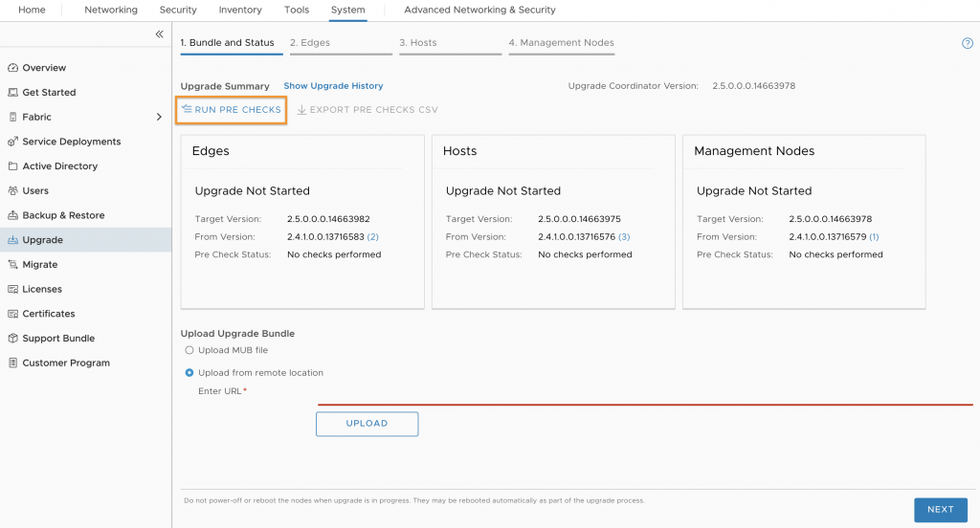Click Hosts target version 2.5.0.0.0.14663975

[x=579, y=219]
